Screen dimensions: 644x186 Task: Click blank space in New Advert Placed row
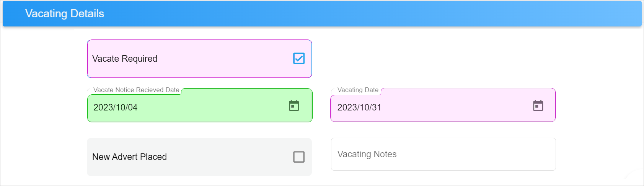pos(230,157)
